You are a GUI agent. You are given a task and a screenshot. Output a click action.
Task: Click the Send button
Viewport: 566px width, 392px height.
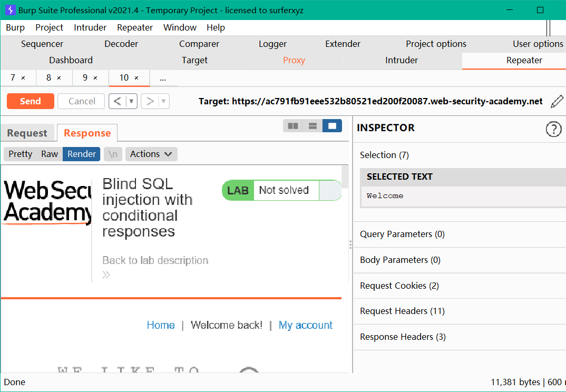[x=31, y=102]
